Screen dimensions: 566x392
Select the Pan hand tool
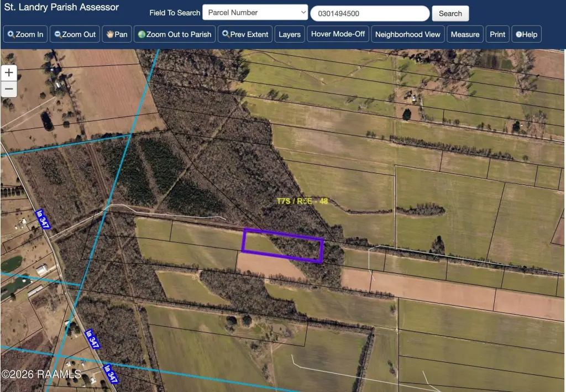[117, 34]
